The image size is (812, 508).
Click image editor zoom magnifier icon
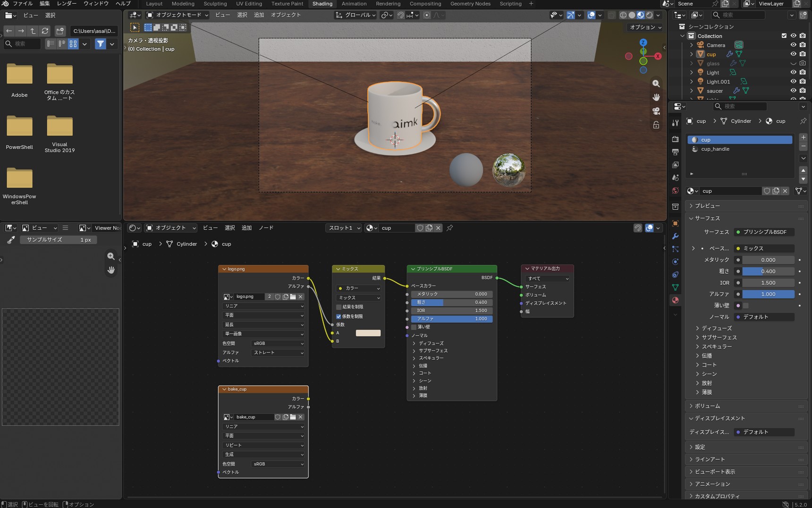pos(111,256)
